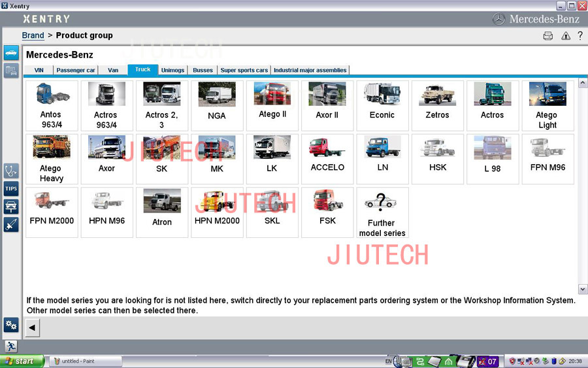
Task: Select the SKL truck tile
Action: tap(272, 212)
